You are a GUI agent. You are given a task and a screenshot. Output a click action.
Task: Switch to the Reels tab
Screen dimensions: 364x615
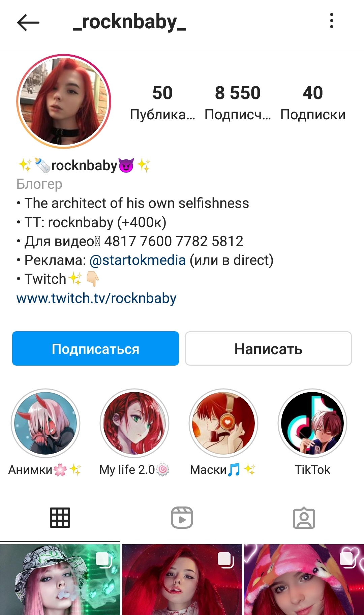coord(182,518)
